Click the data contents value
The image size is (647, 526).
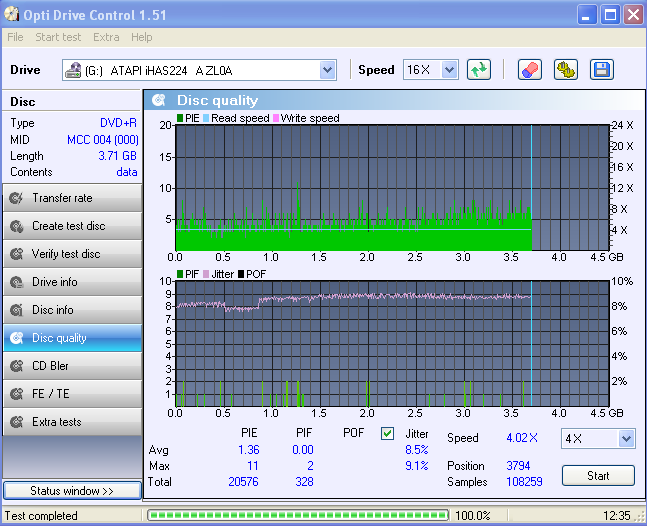[x=127, y=172]
